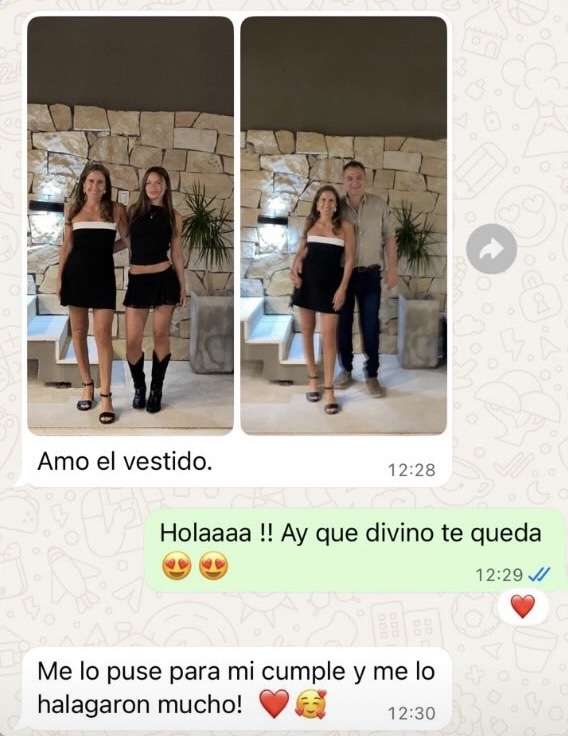Open the photo of woman and man
Viewport: 568px width, 736px height.
(x=344, y=225)
